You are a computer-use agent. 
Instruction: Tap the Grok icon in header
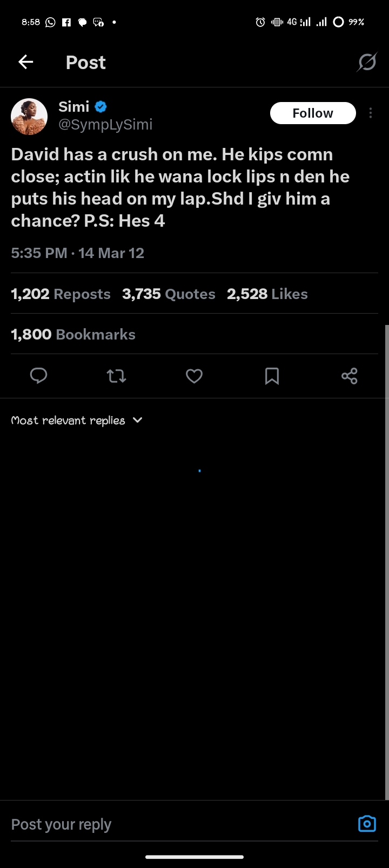[x=367, y=63]
